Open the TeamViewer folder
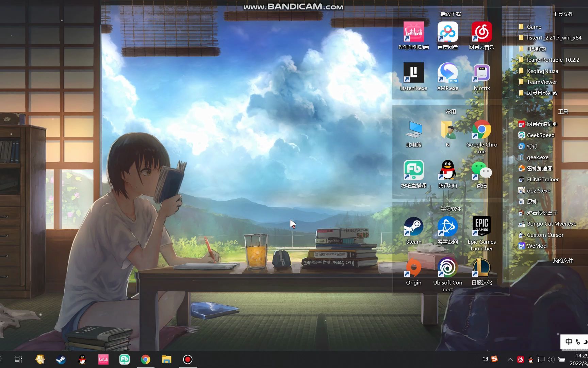 538,82
